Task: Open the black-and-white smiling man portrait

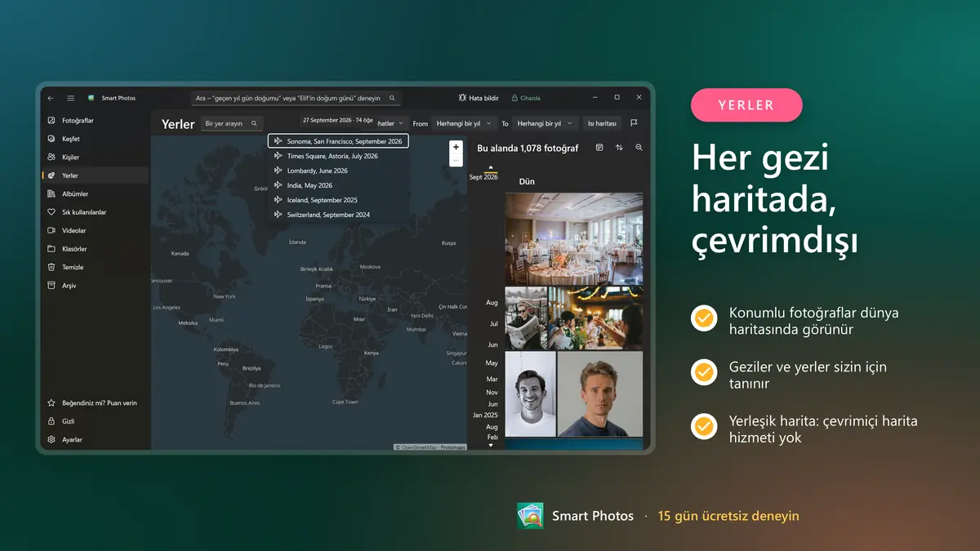Action: [530, 394]
